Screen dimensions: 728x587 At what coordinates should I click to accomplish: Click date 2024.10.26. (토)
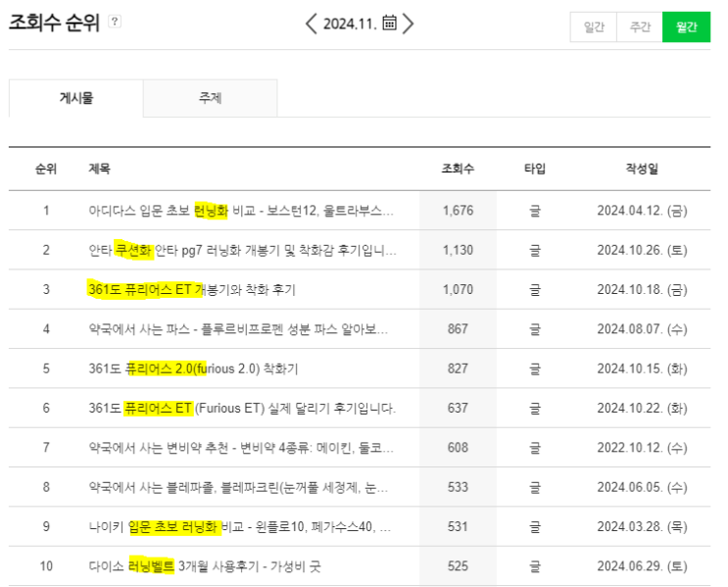point(642,250)
